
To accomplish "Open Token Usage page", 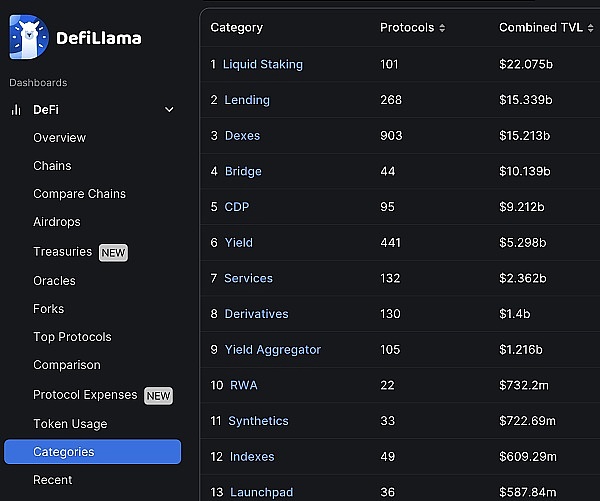I will click(x=70, y=424).
